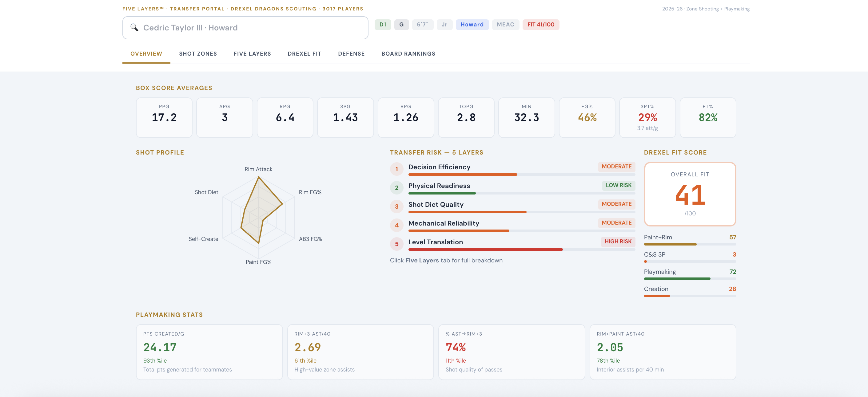Click the Creation fit bar
Image resolution: width=868 pixels, height=397 pixels.
click(690, 296)
